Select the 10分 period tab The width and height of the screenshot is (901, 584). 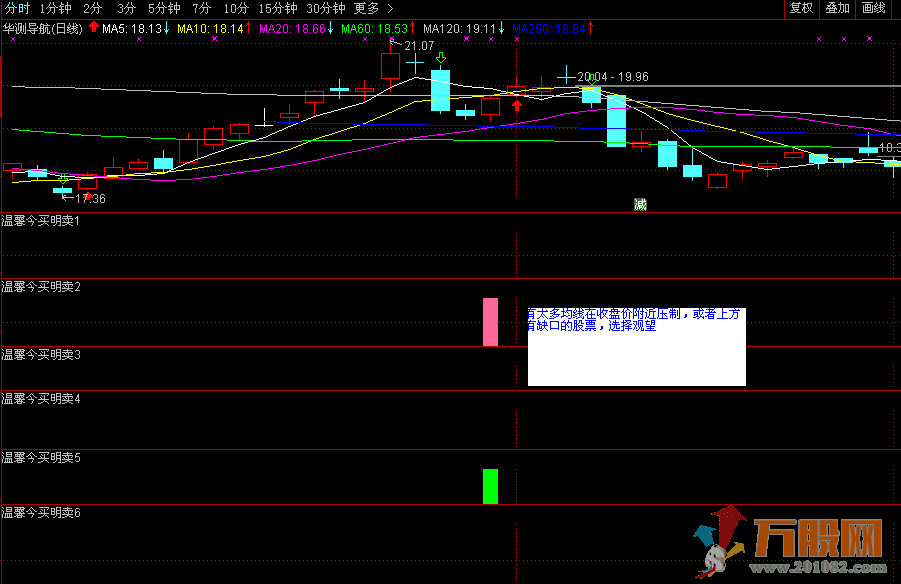point(236,9)
